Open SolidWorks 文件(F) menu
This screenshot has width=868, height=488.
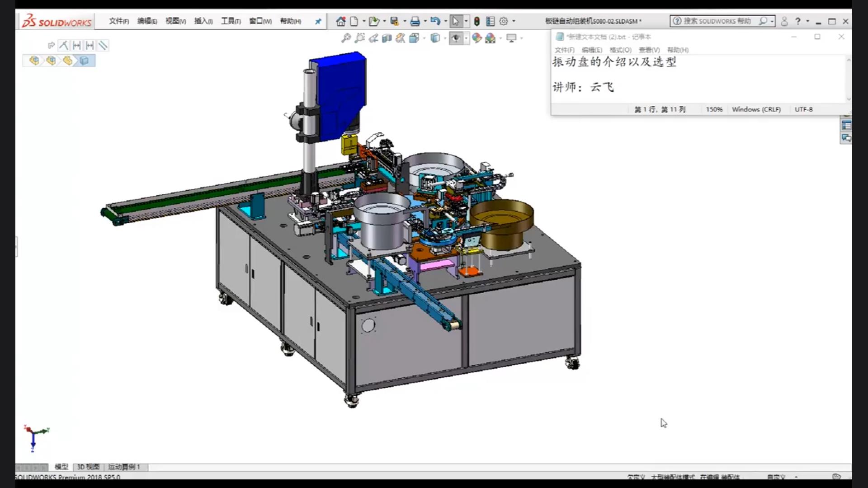coord(119,21)
